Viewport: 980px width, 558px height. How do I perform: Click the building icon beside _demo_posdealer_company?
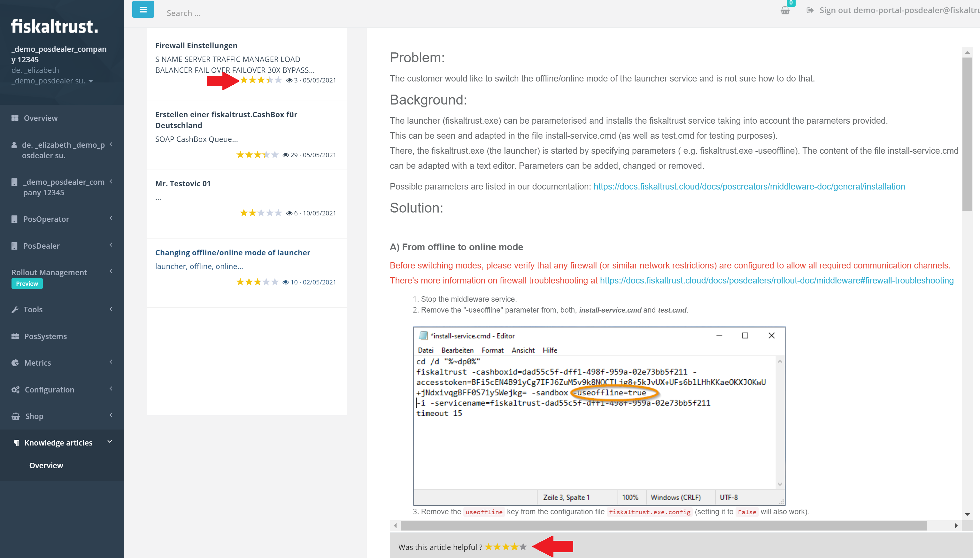coord(15,182)
